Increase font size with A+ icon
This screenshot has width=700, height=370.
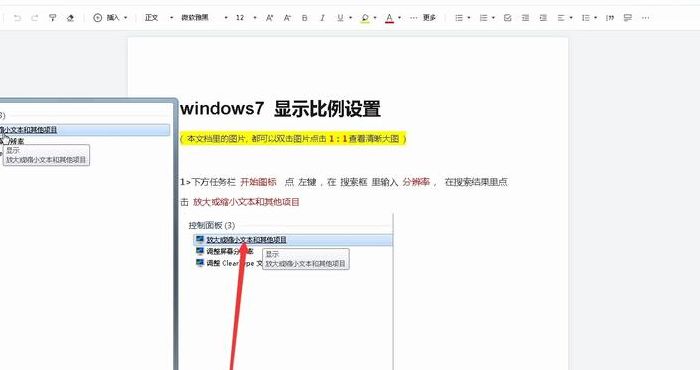[x=269, y=18]
